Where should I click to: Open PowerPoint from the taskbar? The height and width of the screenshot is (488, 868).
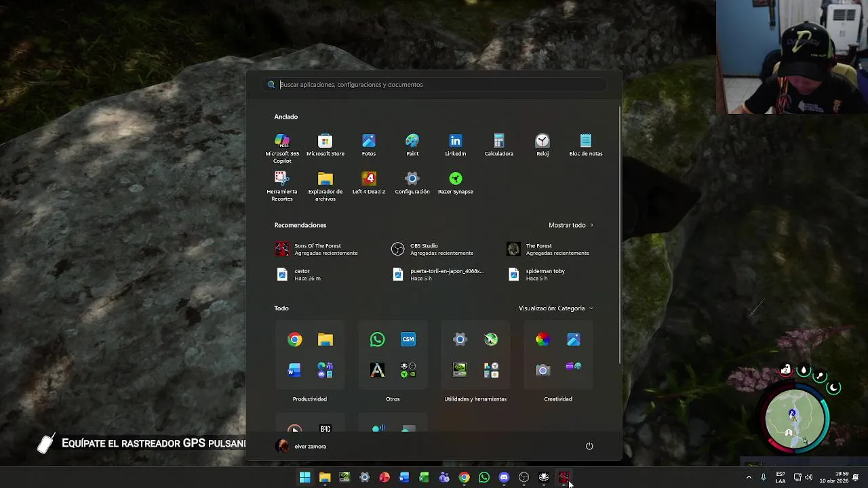384,478
